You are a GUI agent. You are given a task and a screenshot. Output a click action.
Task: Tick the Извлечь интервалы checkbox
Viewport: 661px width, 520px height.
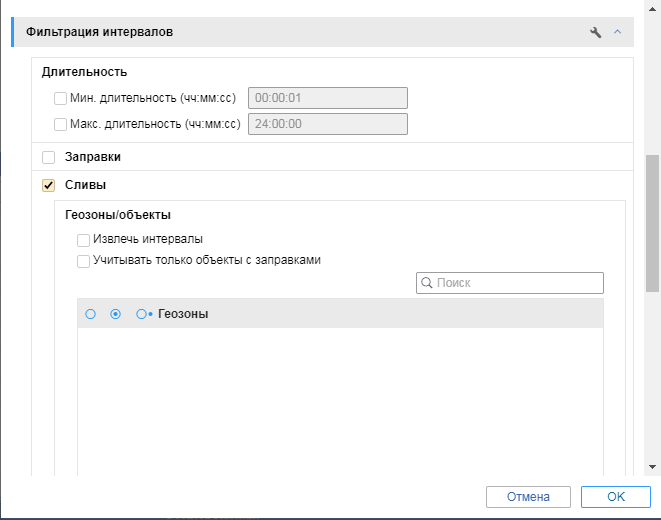pos(84,240)
